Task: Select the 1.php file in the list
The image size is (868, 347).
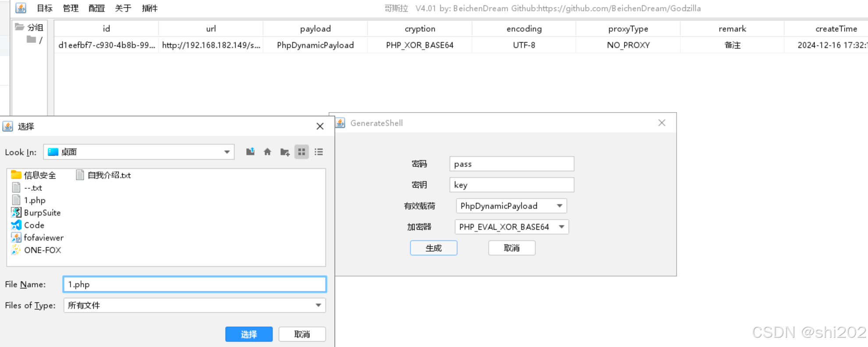Action: coord(28,200)
